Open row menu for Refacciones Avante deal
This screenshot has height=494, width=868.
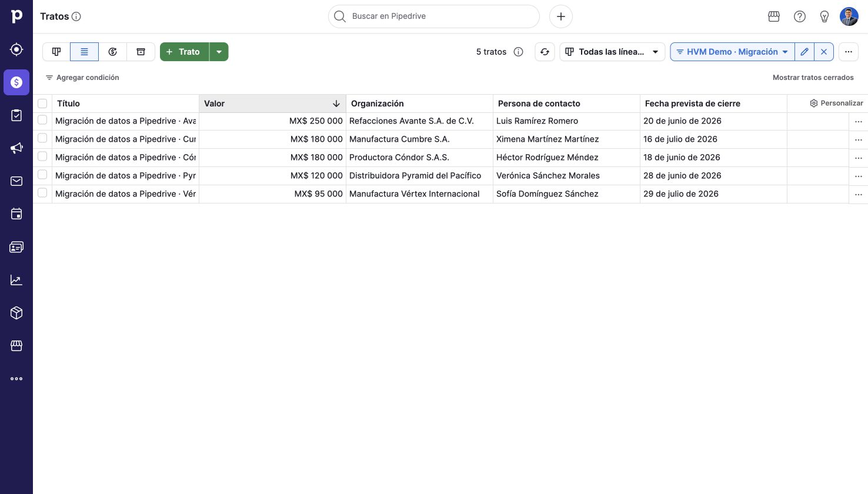(x=859, y=122)
